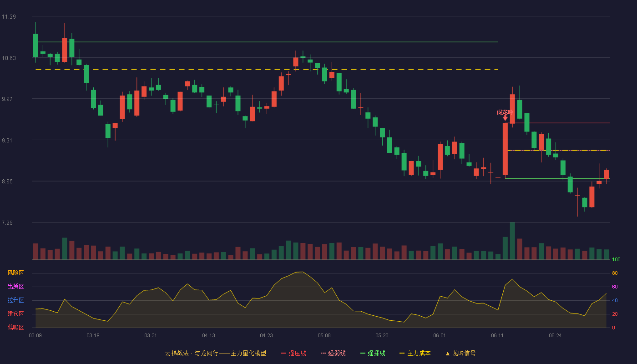
Task: Click the 建仓区 zone label
Action: tap(15, 314)
